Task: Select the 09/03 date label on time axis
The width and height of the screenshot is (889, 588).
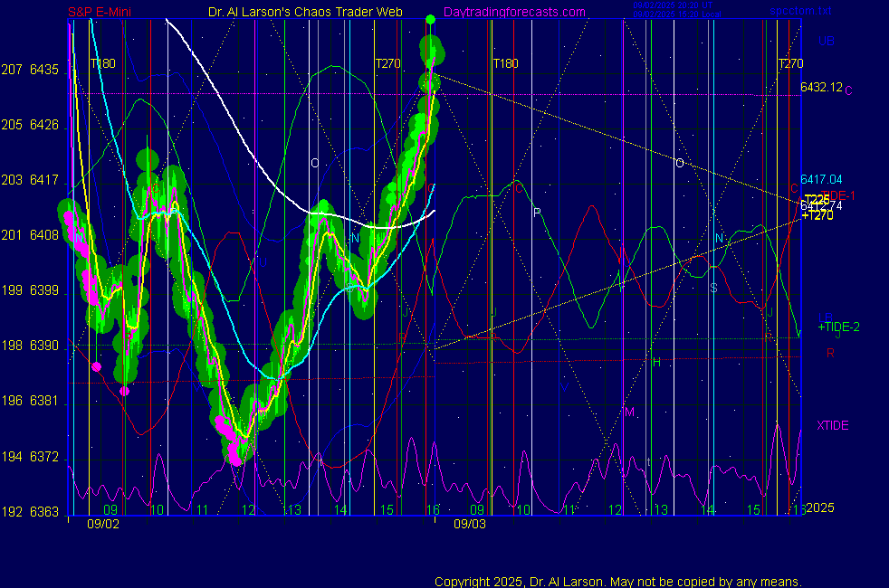Action: (x=469, y=524)
